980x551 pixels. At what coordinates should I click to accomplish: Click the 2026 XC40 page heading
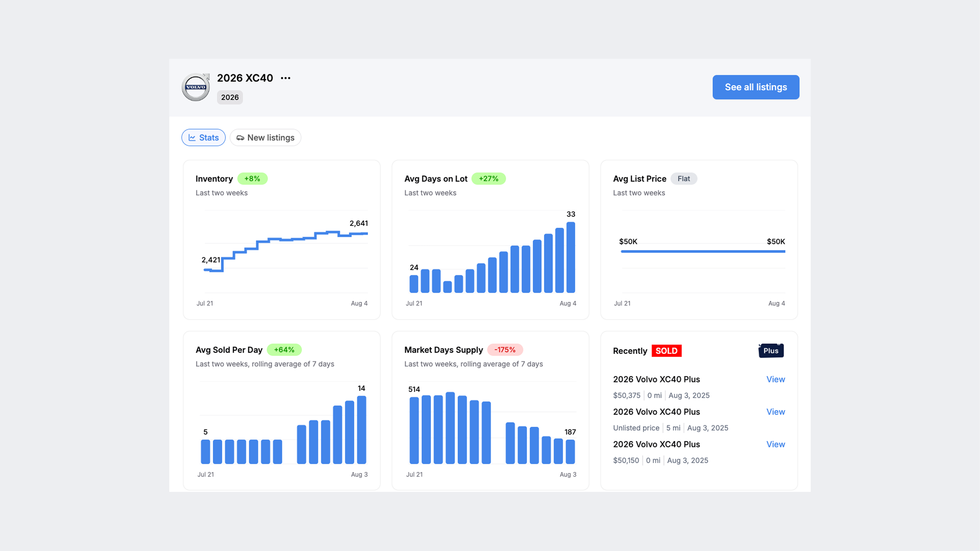[245, 78]
